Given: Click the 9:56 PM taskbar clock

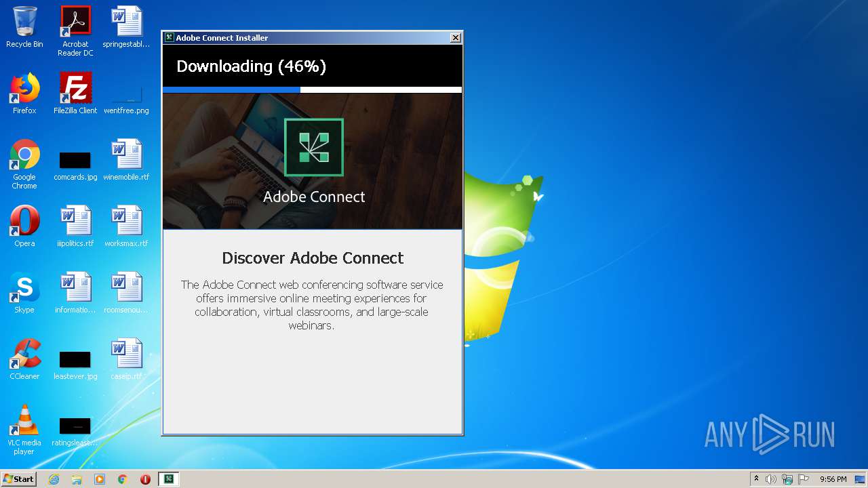Looking at the screenshot, I should (x=833, y=479).
